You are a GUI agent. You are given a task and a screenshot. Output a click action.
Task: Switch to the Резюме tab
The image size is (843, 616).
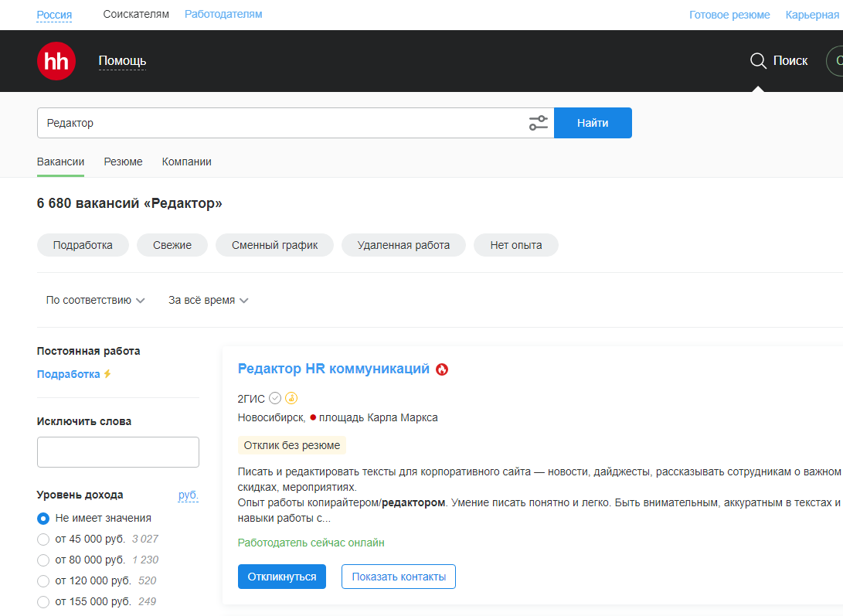pos(123,162)
